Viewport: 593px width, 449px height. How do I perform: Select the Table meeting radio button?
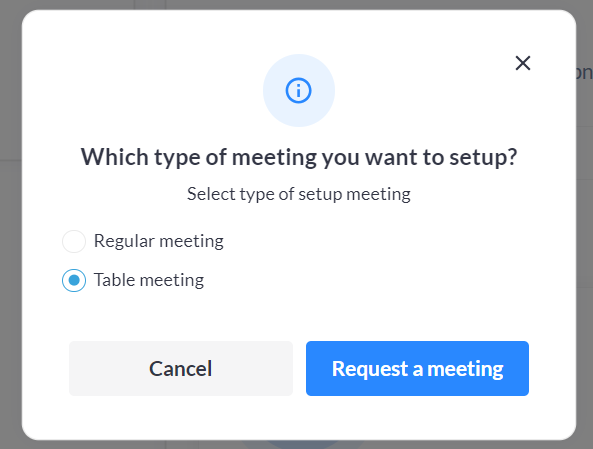tap(74, 280)
